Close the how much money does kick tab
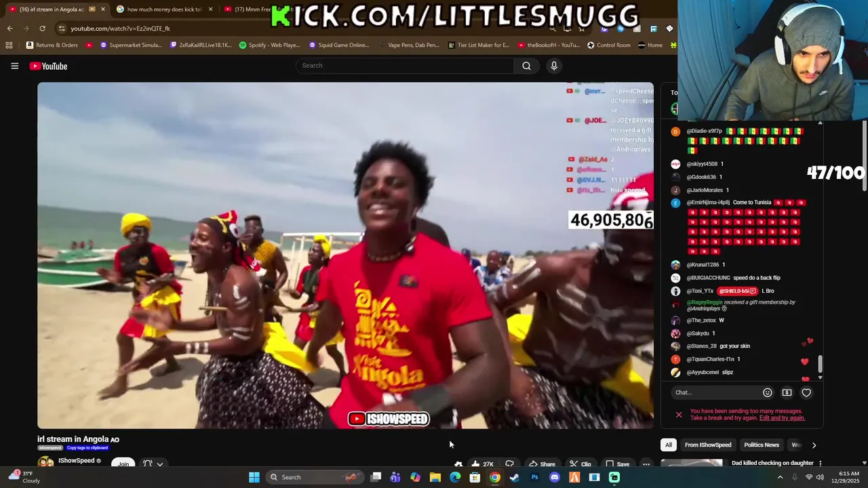Viewport: 868px width, 488px height. coord(210,9)
